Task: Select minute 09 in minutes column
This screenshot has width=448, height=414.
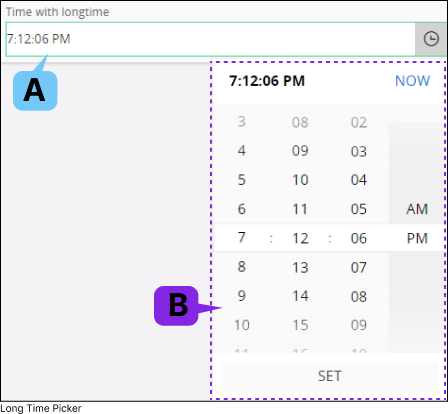Action: (300, 151)
